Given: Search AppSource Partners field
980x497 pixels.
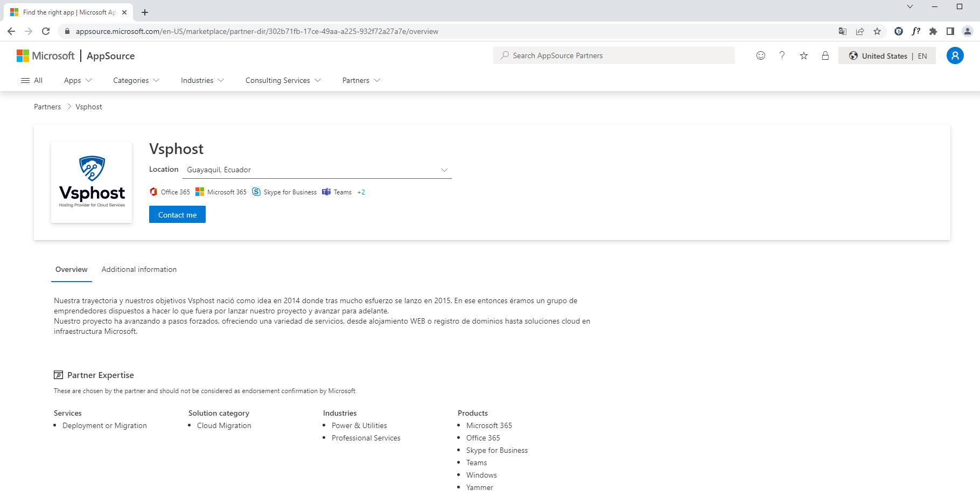Looking at the screenshot, I should [614, 55].
